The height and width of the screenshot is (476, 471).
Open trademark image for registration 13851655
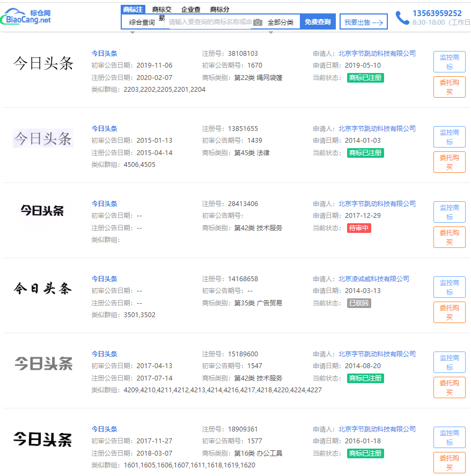43,138
